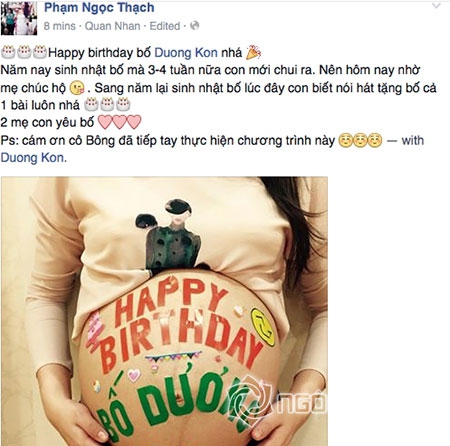The width and height of the screenshot is (450, 446).
Task: Open the post options chevron at top right
Action: (436, 6)
